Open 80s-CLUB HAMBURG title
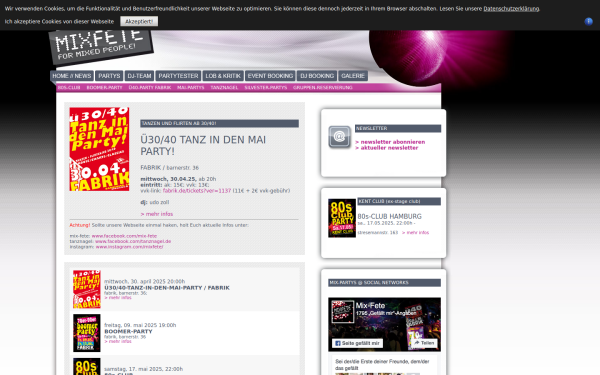This screenshot has width=600, height=375. point(390,216)
